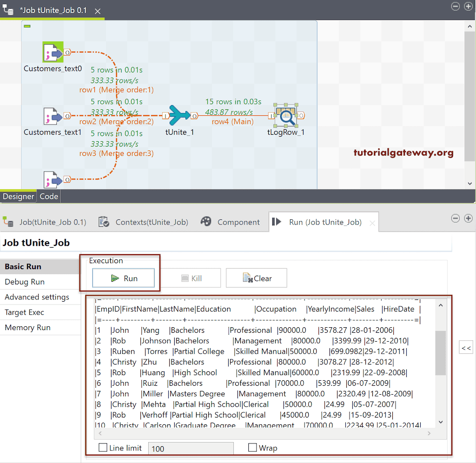Click the third delimited file component below Customers_text1

tap(53, 179)
